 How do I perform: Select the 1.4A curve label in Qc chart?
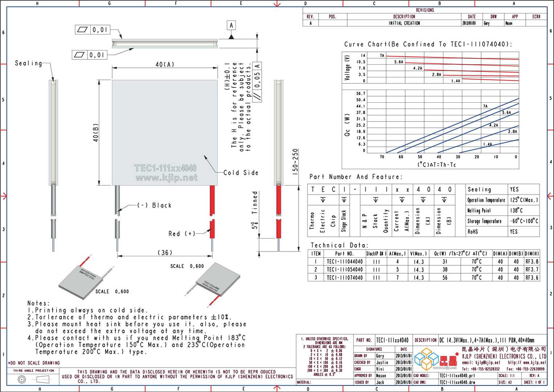[x=487, y=144]
